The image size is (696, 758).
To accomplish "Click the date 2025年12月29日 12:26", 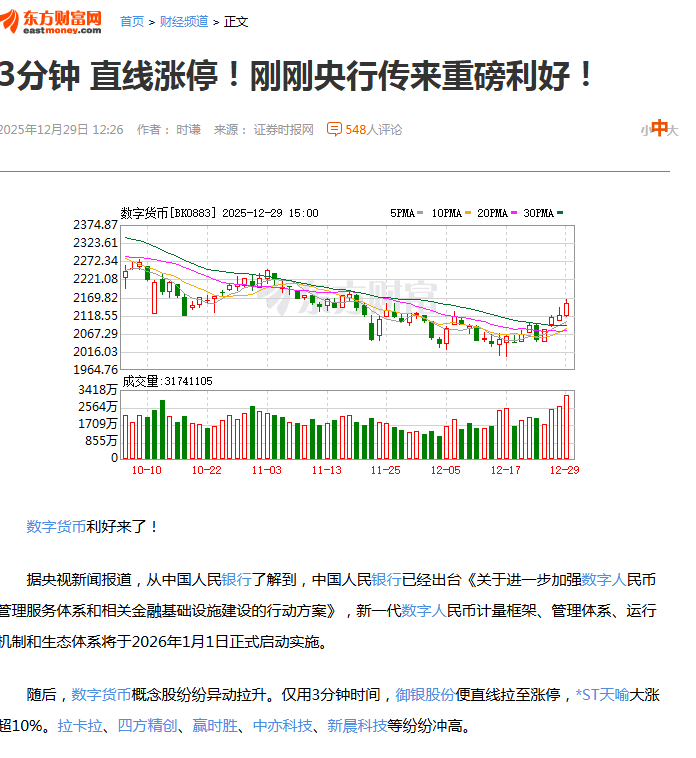I will click(x=61, y=130).
